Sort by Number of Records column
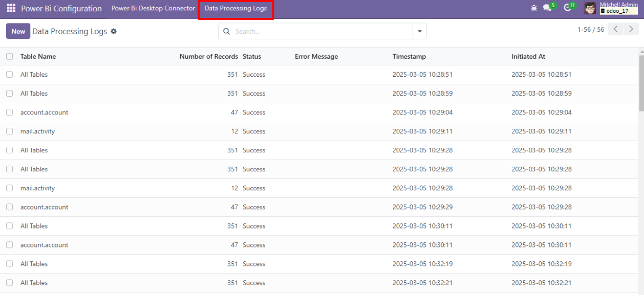The image size is (644, 295). click(208, 57)
